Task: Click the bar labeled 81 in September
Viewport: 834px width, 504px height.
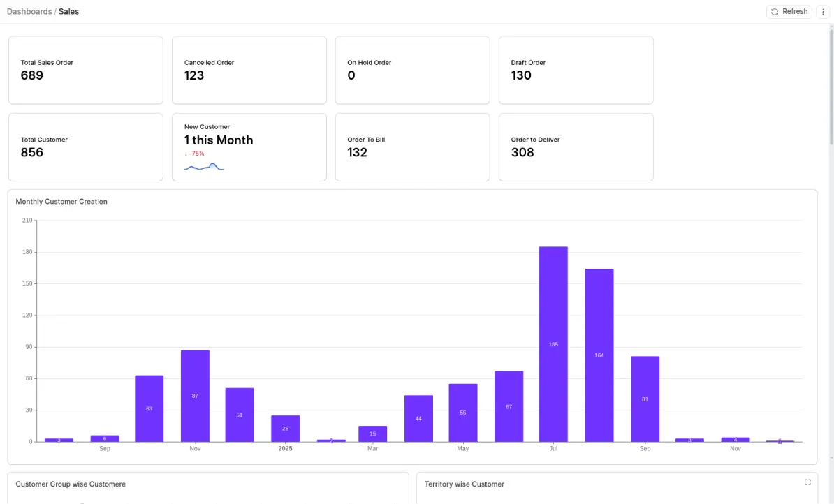Action: click(645, 399)
